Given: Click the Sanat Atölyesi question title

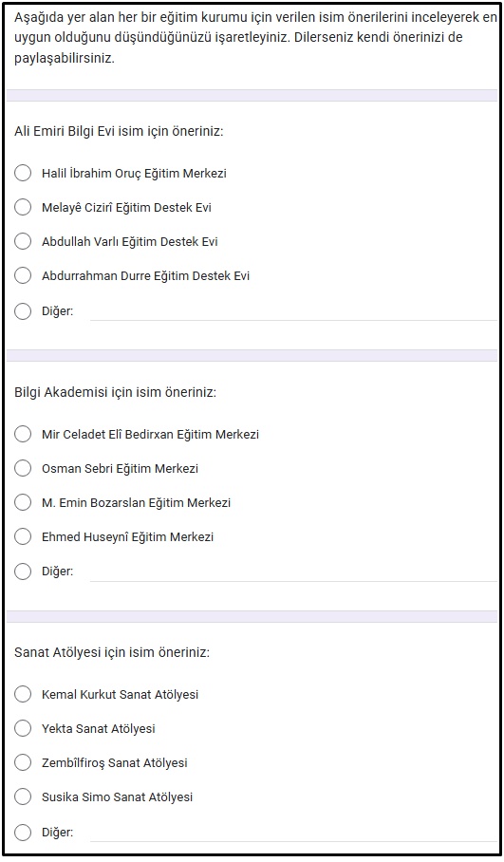Looking at the screenshot, I should 112,652.
